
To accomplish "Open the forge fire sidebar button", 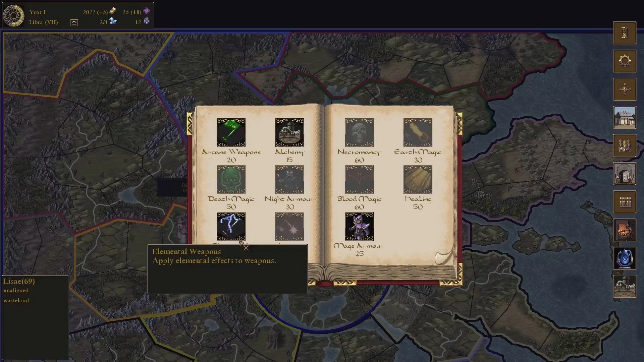I will (x=625, y=230).
